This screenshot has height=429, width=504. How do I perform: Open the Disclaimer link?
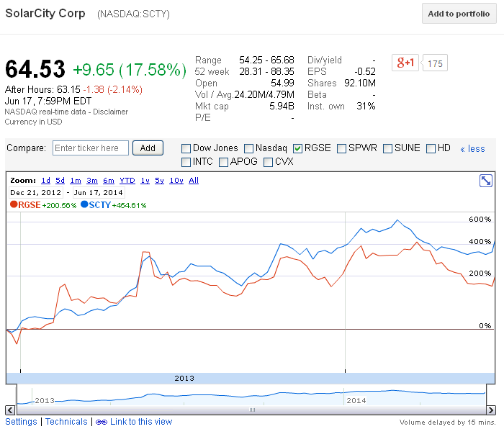(x=111, y=112)
